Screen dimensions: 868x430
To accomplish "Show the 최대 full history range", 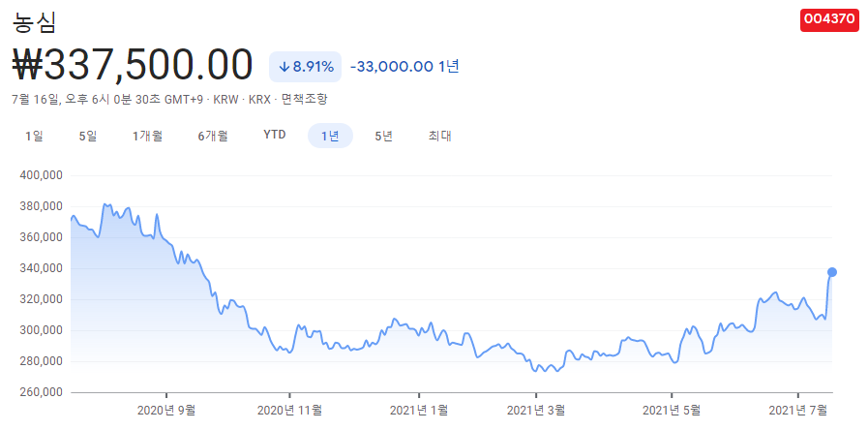I will click(440, 136).
